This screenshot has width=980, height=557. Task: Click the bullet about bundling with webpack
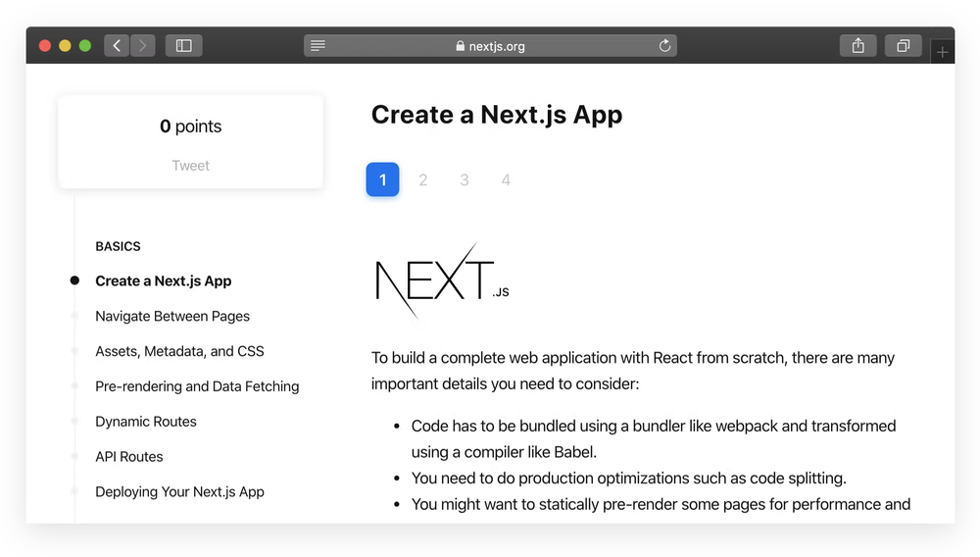[x=653, y=439]
